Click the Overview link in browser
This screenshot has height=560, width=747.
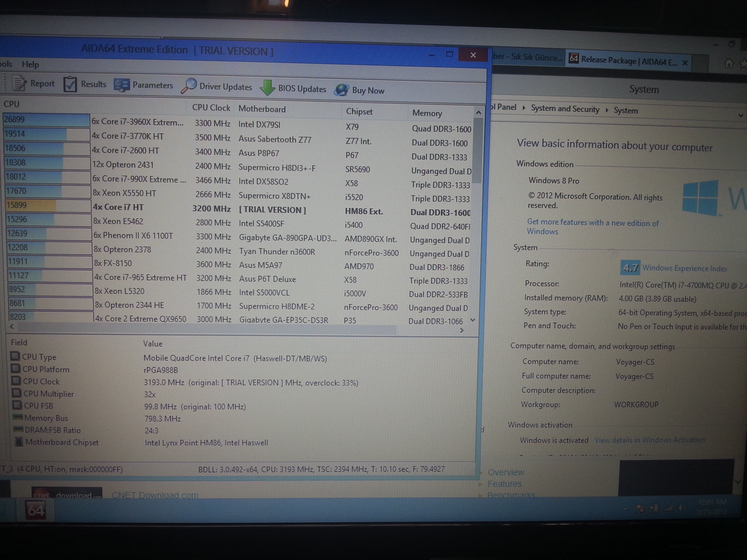506,472
